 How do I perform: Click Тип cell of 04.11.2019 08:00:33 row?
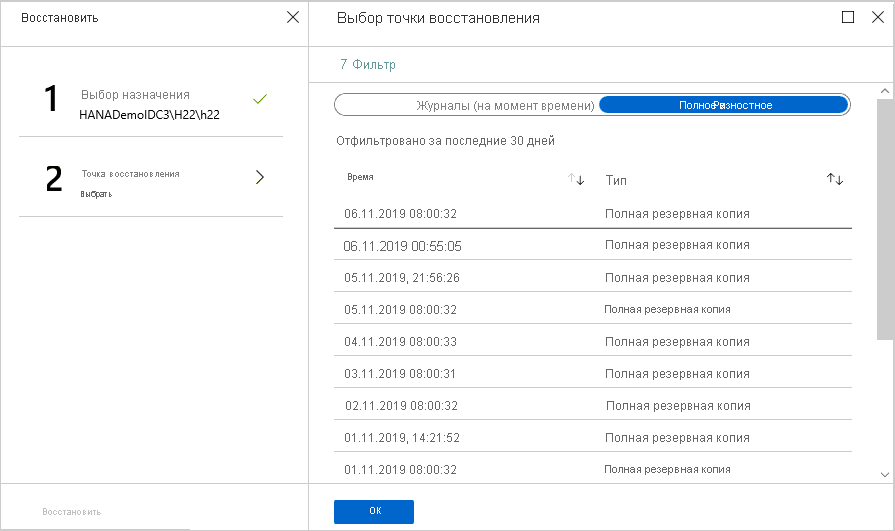tap(678, 341)
